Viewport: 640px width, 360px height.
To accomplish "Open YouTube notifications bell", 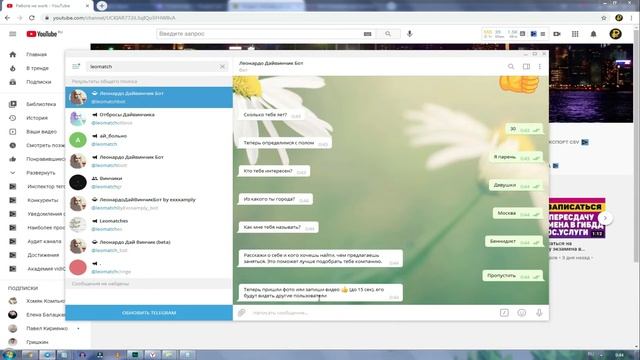I will click(593, 34).
